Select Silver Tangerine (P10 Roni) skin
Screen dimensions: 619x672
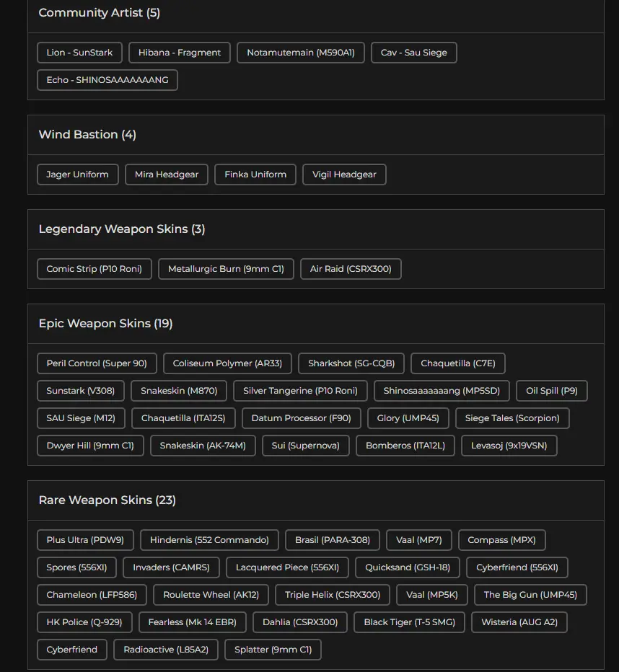coord(300,391)
